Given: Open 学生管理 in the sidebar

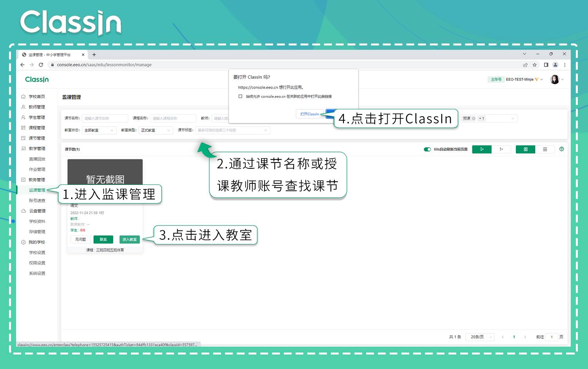Looking at the screenshot, I should coord(37,117).
